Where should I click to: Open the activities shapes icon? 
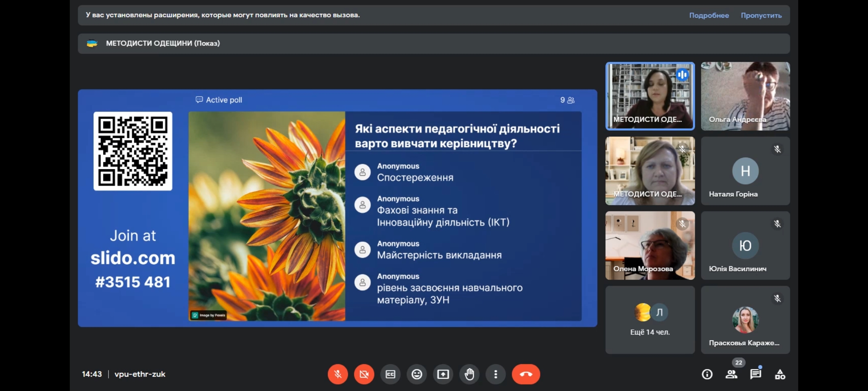coord(780,374)
